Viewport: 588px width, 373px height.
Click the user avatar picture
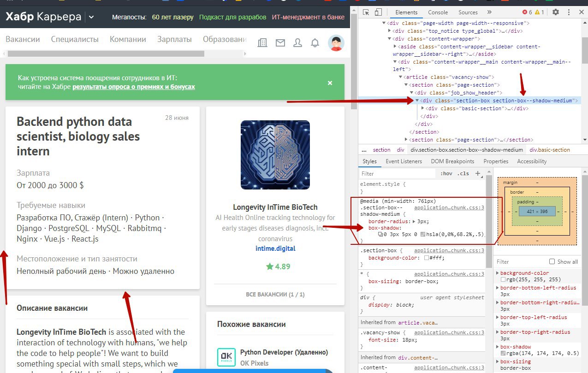click(x=336, y=42)
